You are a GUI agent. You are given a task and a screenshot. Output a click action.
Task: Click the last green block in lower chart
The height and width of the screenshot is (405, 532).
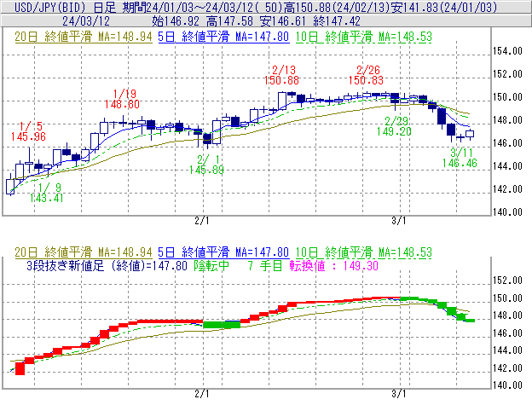[470, 321]
